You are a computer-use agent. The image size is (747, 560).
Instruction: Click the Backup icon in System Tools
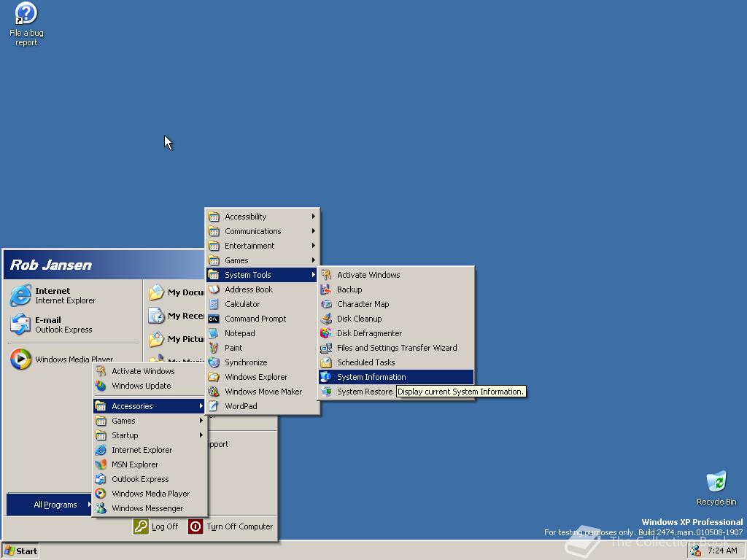(x=326, y=289)
